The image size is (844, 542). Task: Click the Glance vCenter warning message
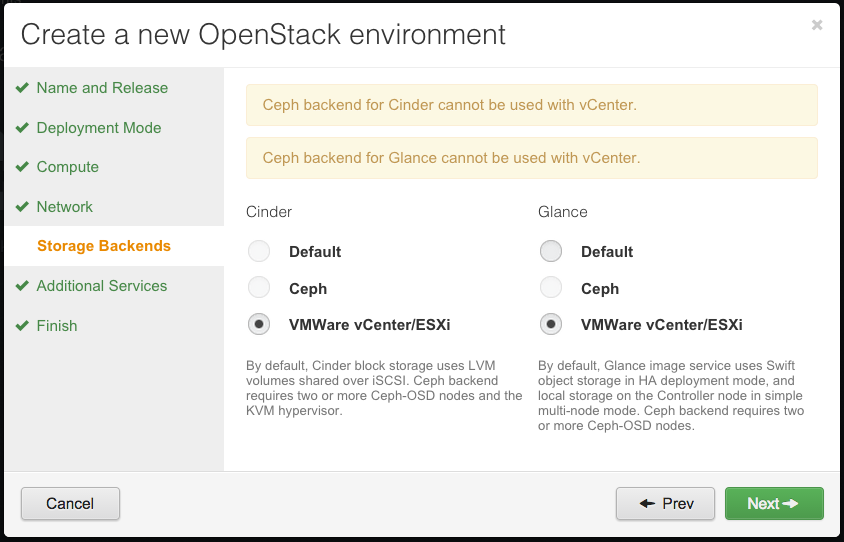532,158
